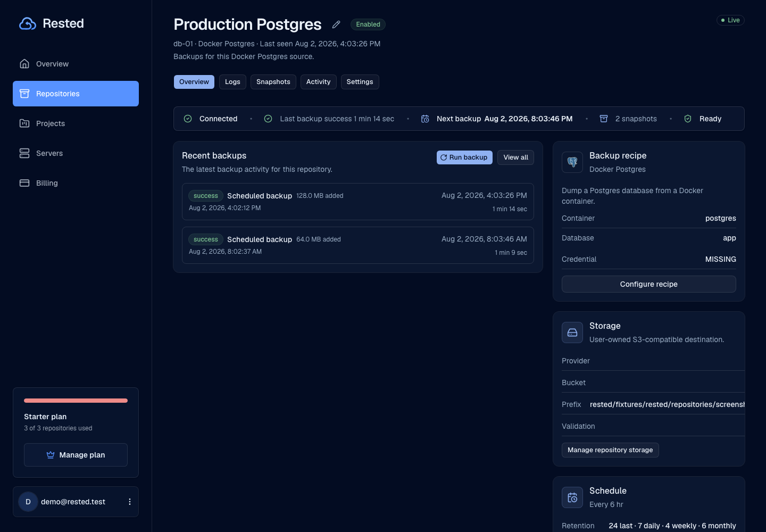766x532 pixels.
Task: Open the Overview tab
Action: point(194,82)
